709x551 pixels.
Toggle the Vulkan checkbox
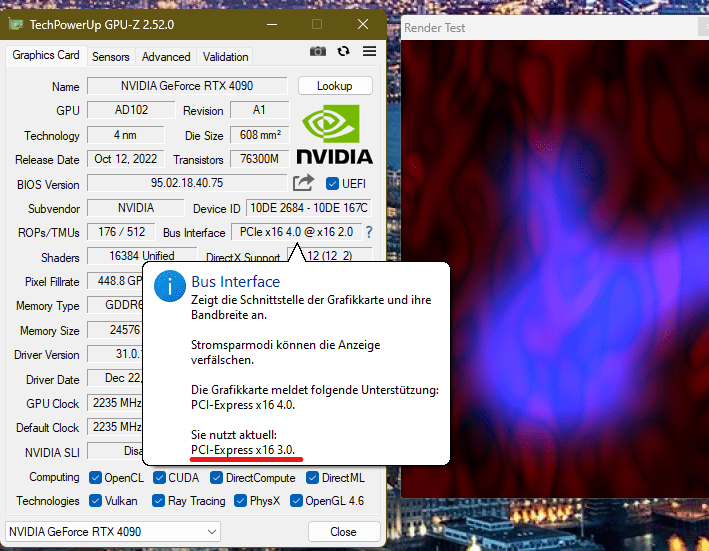(95, 501)
